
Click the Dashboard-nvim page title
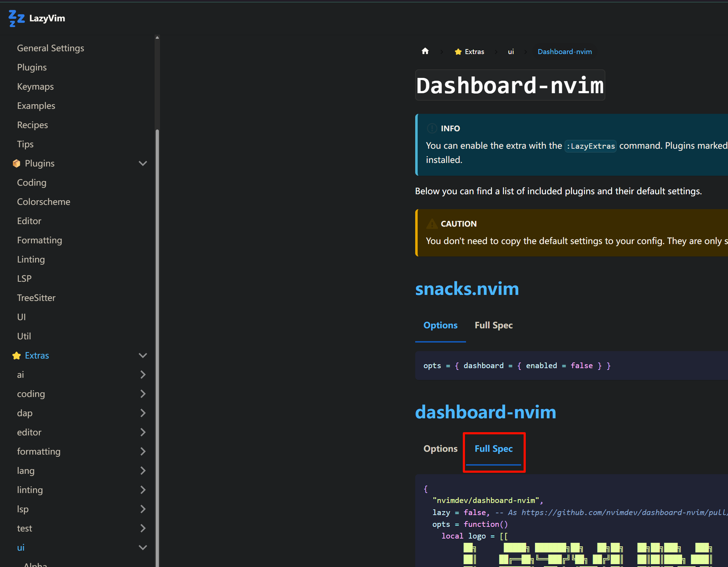pyautogui.click(x=510, y=85)
